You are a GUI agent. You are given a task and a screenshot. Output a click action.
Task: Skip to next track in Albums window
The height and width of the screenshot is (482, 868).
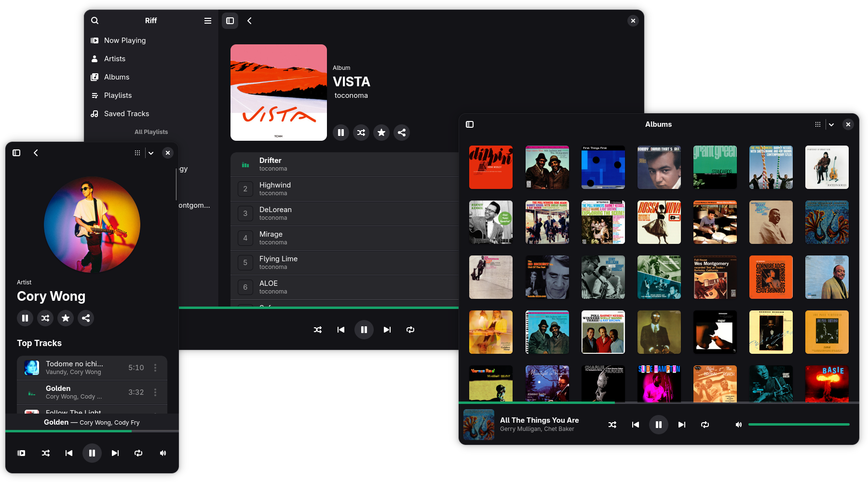(x=682, y=425)
